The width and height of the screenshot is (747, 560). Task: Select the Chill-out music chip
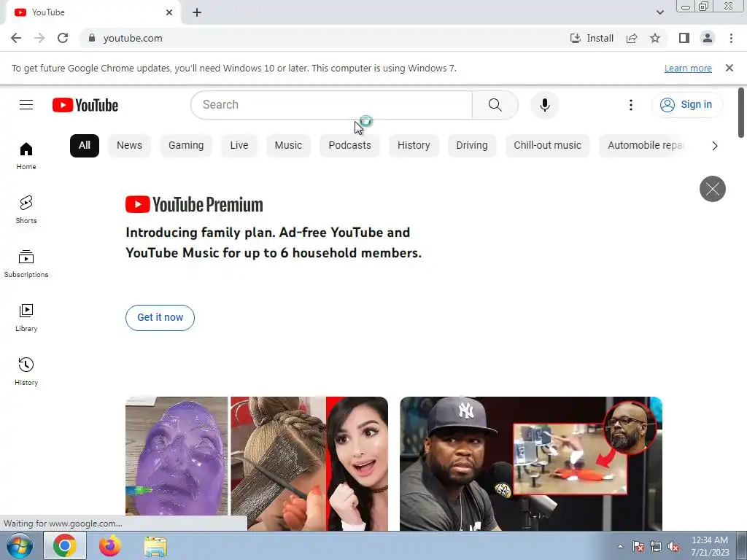pyautogui.click(x=547, y=146)
